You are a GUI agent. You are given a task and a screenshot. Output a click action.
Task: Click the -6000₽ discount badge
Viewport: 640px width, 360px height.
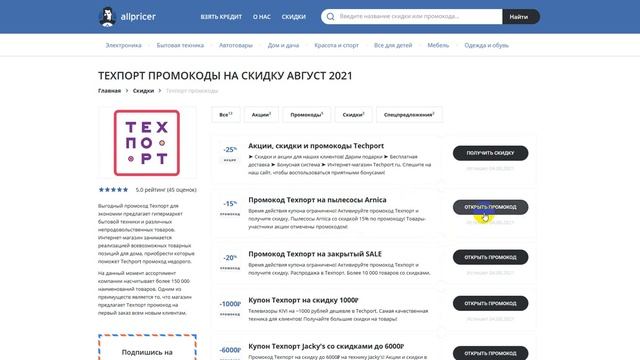tap(230, 350)
